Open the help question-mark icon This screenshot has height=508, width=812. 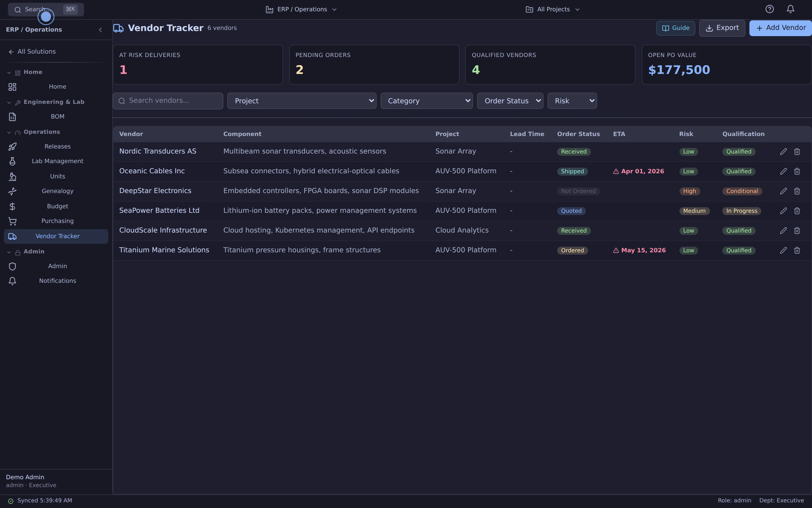(x=769, y=9)
